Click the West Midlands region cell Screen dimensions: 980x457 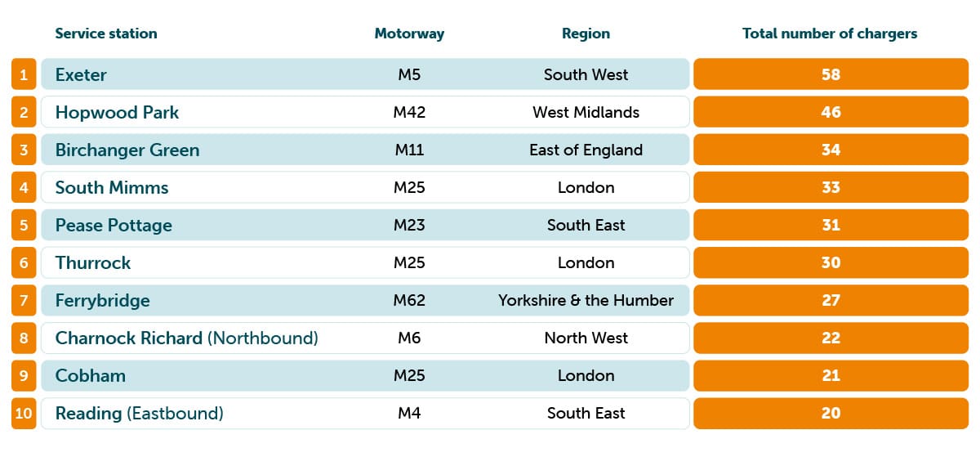tap(586, 112)
